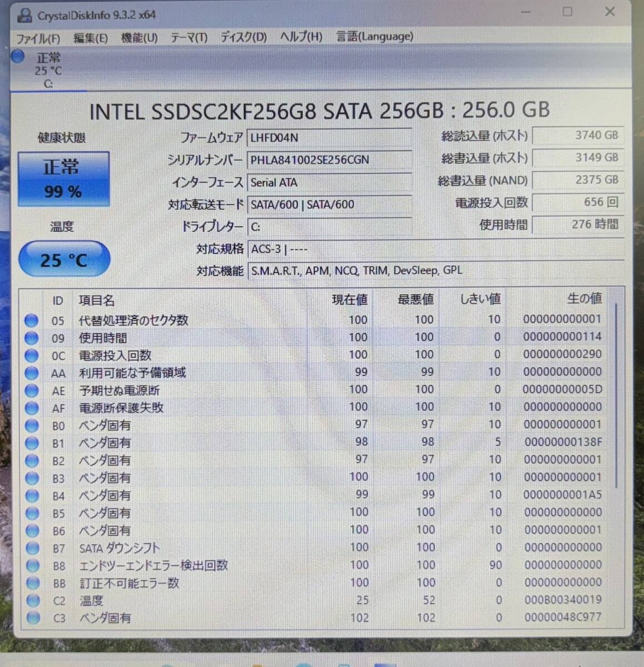Click the firmware field LHFD04N
This screenshot has height=667, width=644.
[x=329, y=137]
